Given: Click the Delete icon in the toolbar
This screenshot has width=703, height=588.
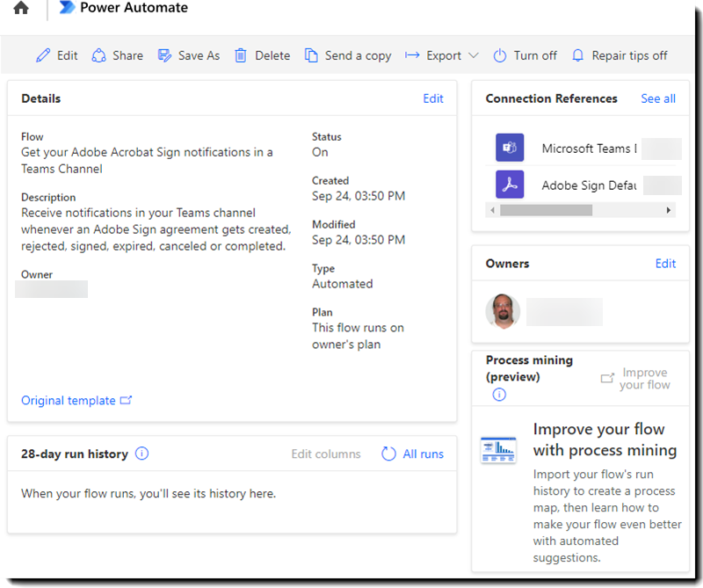Looking at the screenshot, I should (239, 54).
